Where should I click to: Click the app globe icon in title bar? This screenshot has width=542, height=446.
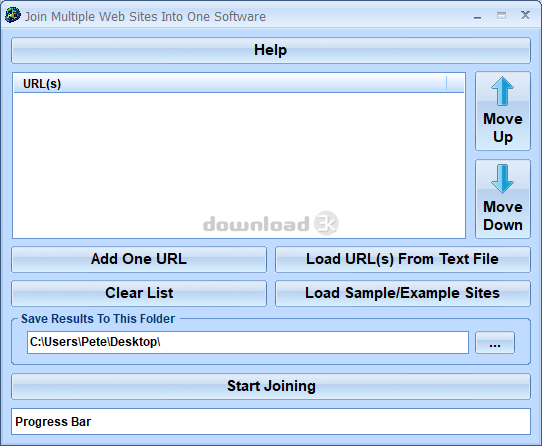tap(12, 15)
